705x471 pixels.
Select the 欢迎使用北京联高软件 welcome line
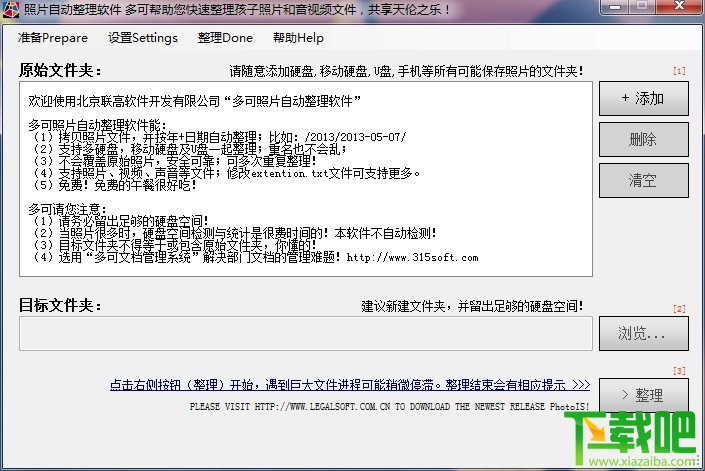point(195,101)
